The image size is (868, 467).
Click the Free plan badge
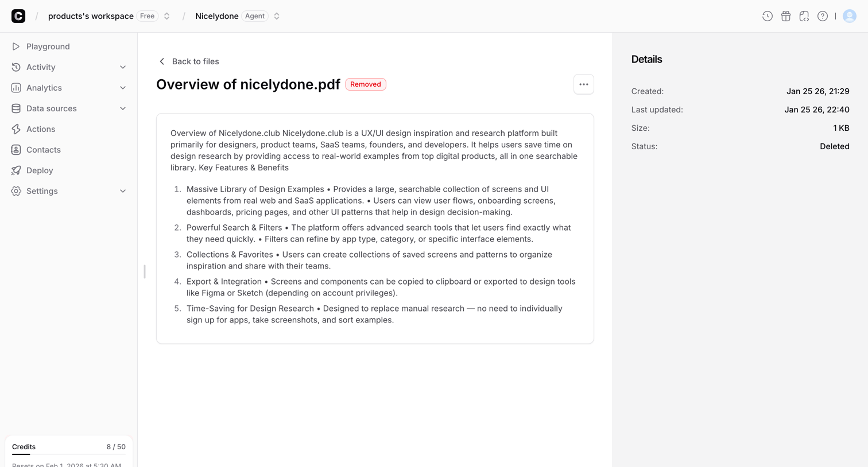click(x=148, y=16)
